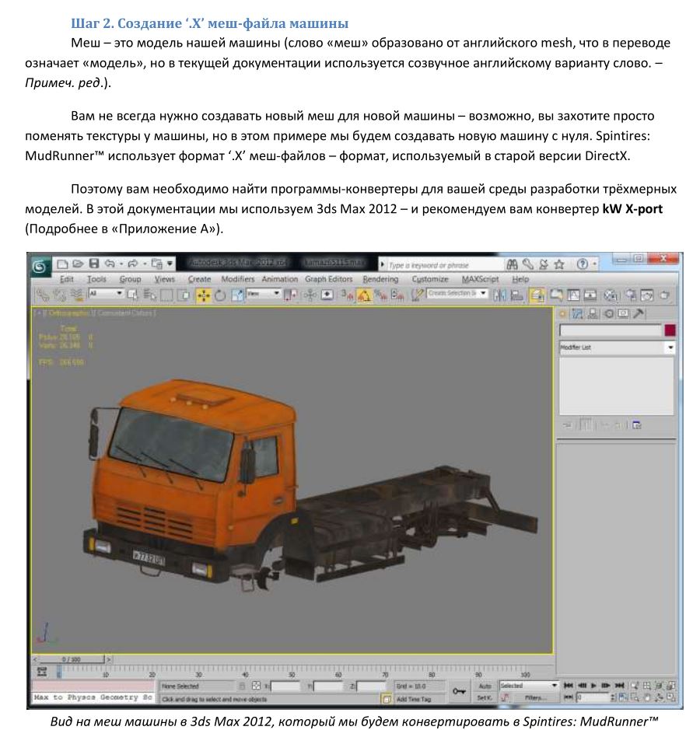Open the Display command panel

coord(624,313)
